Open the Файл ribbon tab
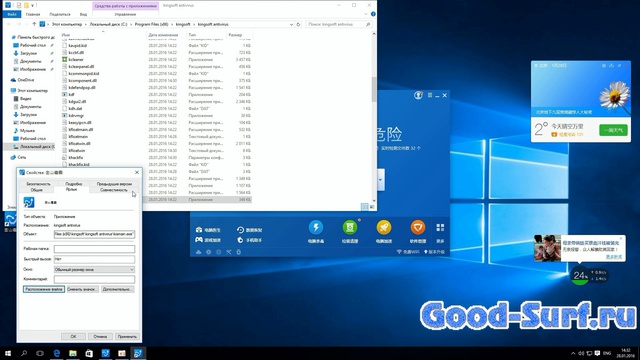The width and height of the screenshot is (640, 360). tap(11, 14)
